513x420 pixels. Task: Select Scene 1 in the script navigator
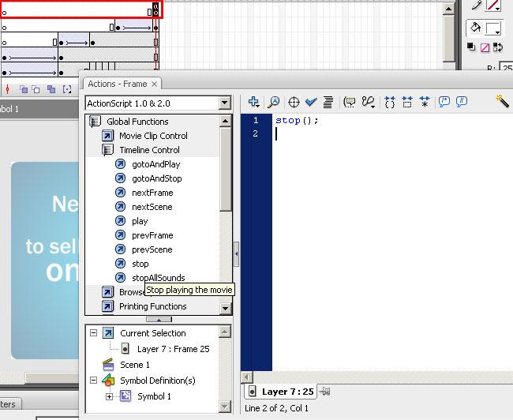(135, 365)
